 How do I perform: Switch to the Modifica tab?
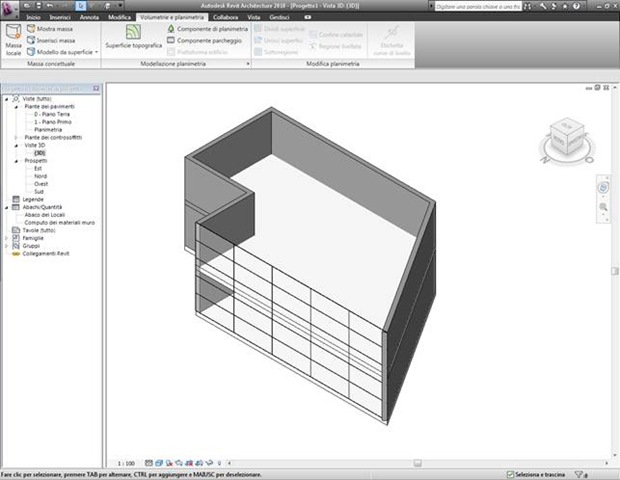coord(119,17)
